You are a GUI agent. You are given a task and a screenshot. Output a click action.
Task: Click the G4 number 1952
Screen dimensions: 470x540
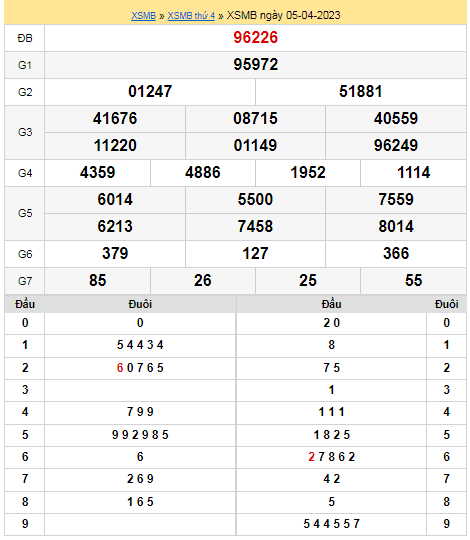coord(308,173)
